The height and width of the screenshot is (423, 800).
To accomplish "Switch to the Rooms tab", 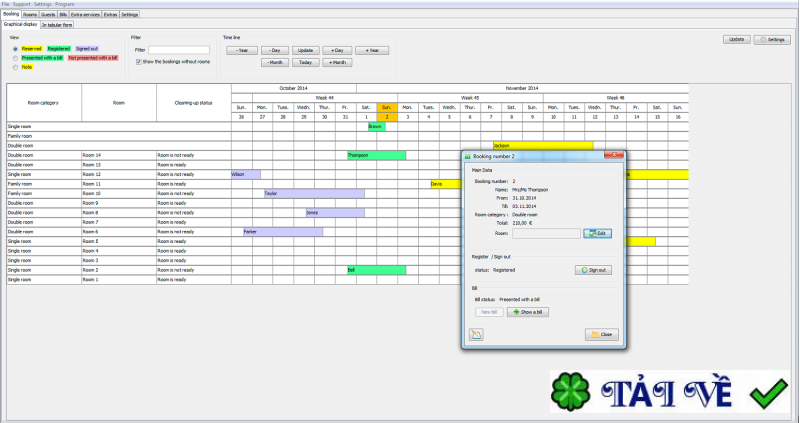I will (30, 14).
